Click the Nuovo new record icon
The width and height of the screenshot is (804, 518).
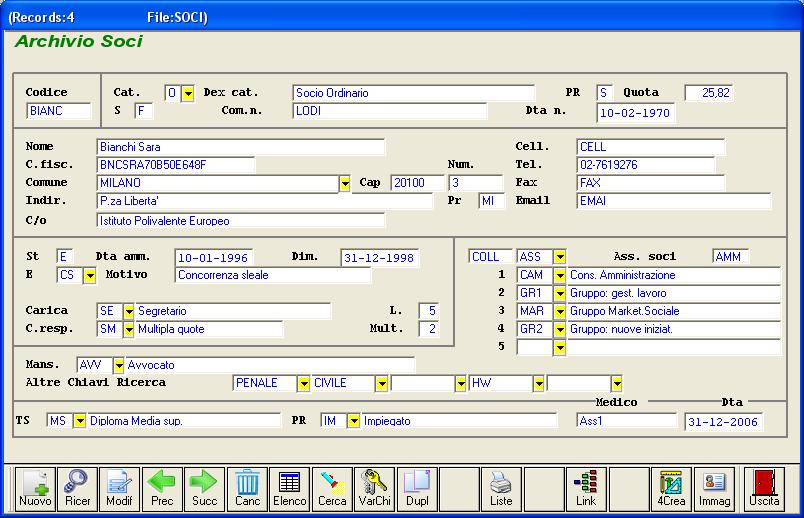pos(35,488)
